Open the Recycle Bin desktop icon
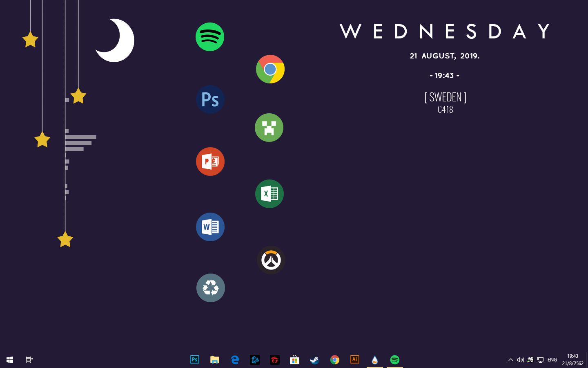 coord(211,288)
